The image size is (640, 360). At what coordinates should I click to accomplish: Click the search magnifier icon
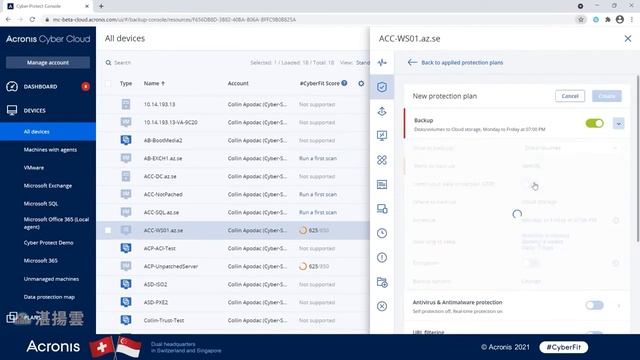pyautogui.click(x=108, y=62)
